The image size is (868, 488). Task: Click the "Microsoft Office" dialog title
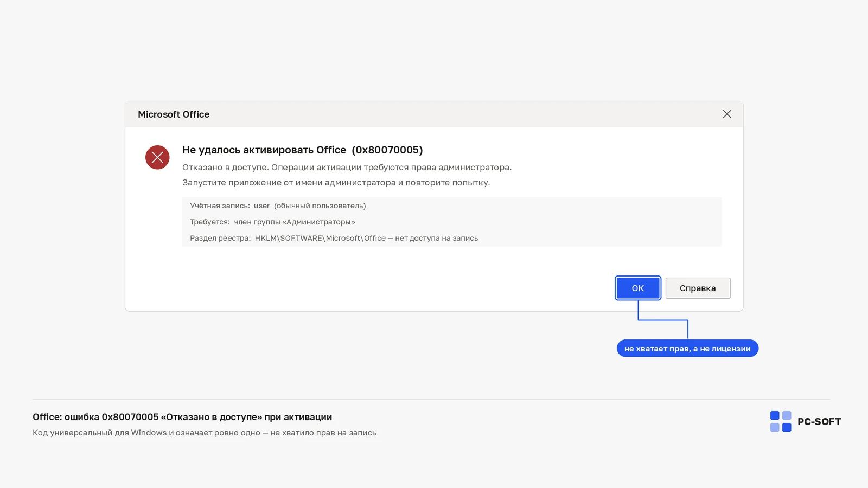[x=174, y=114]
